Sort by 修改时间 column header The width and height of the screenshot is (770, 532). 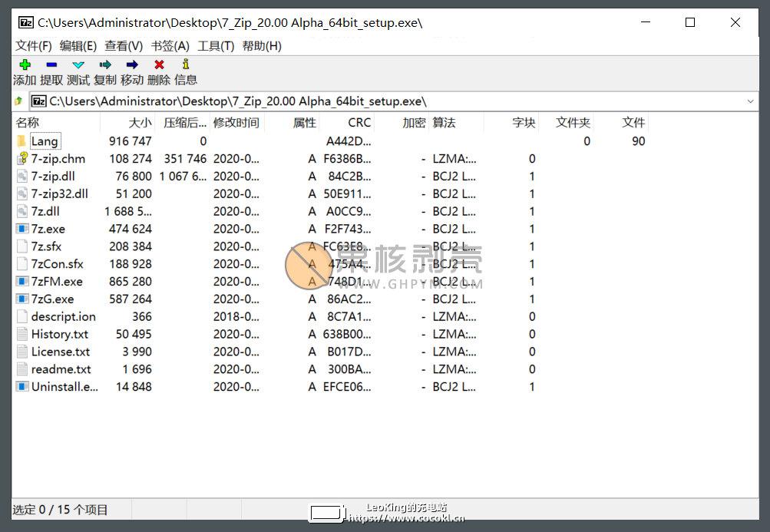tap(237, 122)
